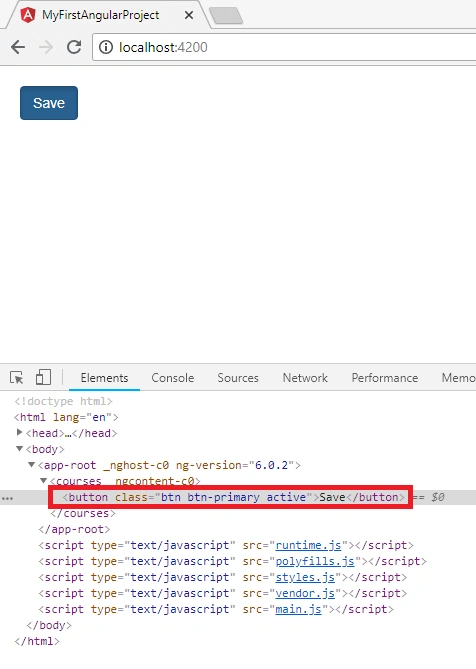
Task: Expand the head element node
Action: [19, 433]
